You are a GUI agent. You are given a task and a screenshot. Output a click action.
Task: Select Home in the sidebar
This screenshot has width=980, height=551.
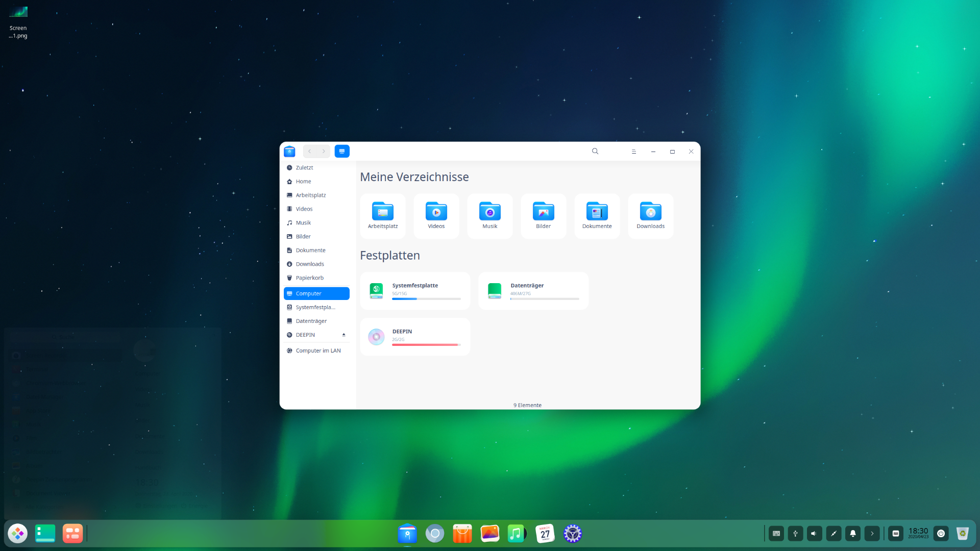click(303, 182)
